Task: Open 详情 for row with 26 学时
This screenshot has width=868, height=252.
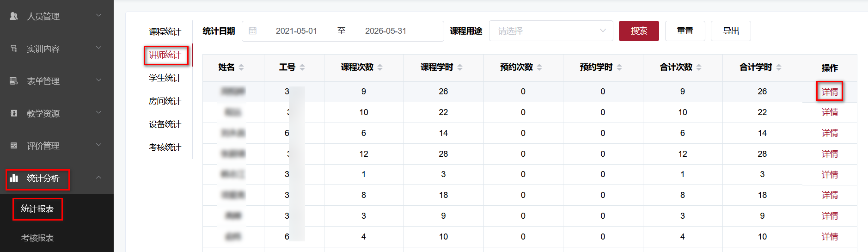Action: click(x=830, y=92)
